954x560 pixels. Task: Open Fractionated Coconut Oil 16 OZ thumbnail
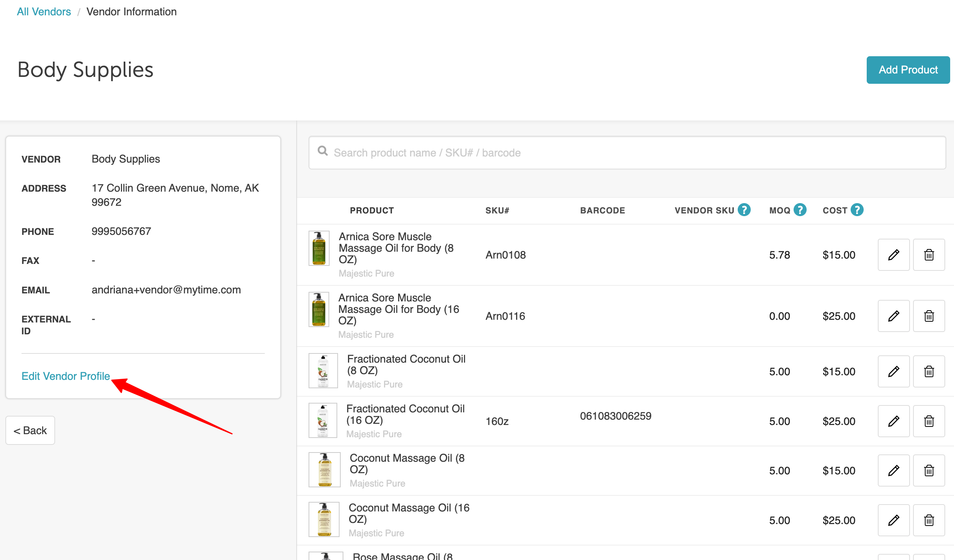[323, 420]
